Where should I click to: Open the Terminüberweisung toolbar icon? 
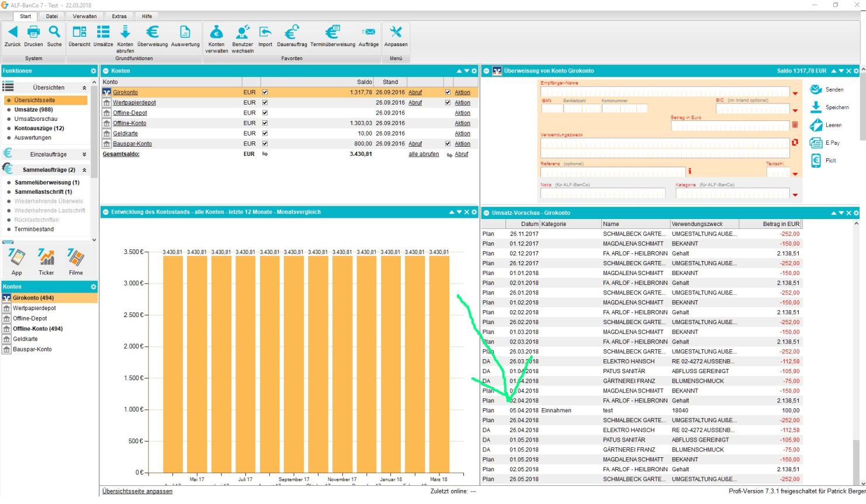click(x=332, y=32)
